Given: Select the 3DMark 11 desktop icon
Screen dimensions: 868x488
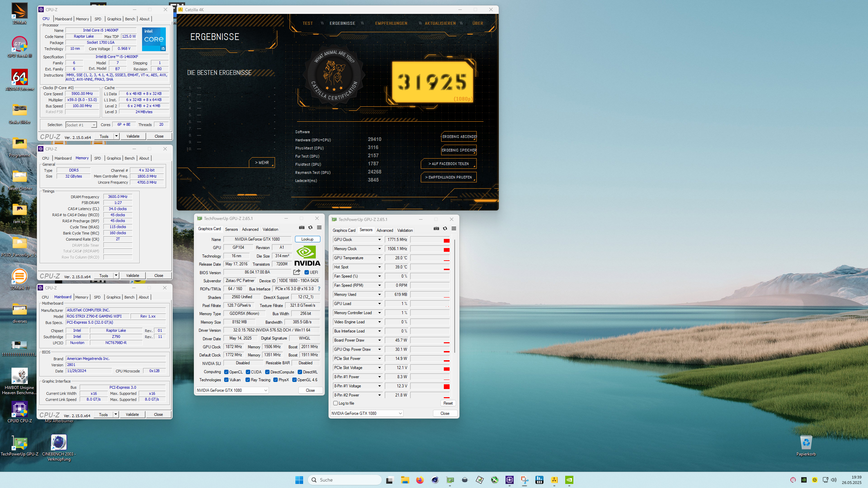Looking at the screenshot, I should [20, 279].
